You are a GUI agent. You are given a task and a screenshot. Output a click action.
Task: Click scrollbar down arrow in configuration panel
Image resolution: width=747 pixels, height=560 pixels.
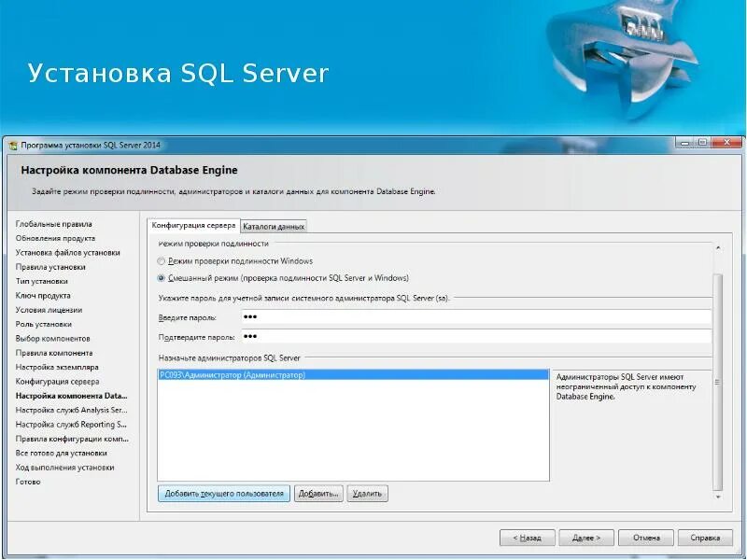coord(718,497)
